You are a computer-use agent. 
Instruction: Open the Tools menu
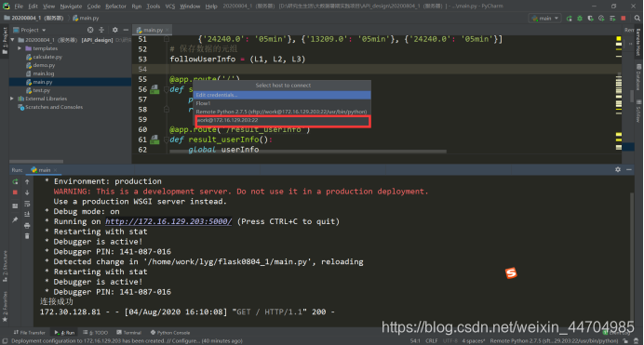pos(154,7)
